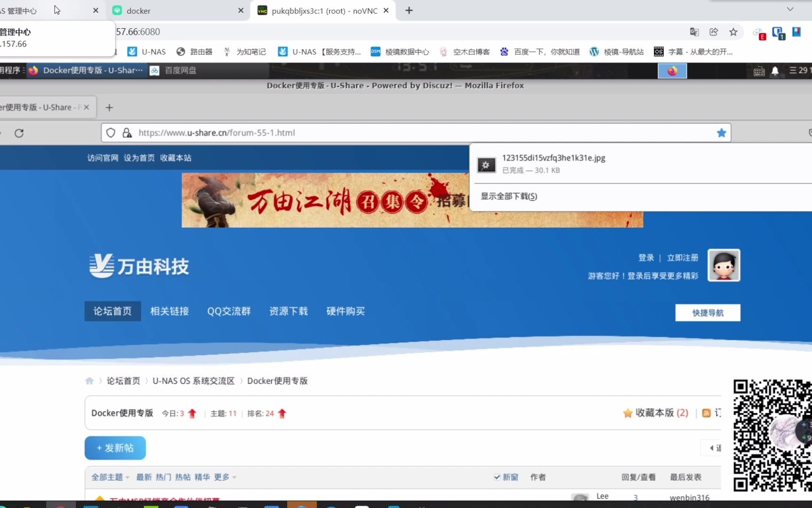The image size is (812, 508).
Task: Filter threads by 精华
Action: 203,477
